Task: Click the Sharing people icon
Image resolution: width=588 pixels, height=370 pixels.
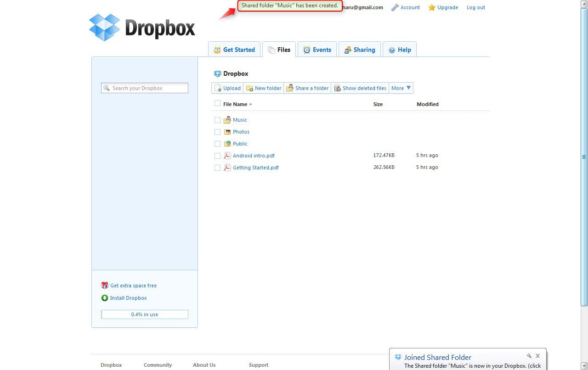Action: click(348, 50)
